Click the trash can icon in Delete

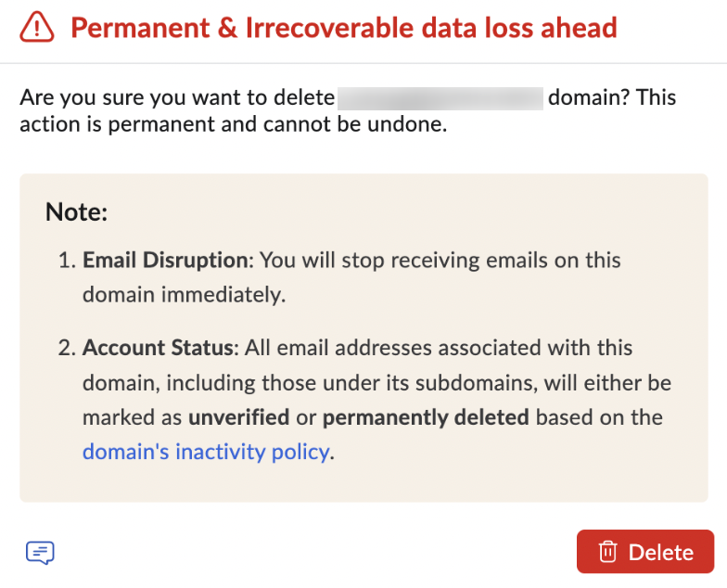607,552
